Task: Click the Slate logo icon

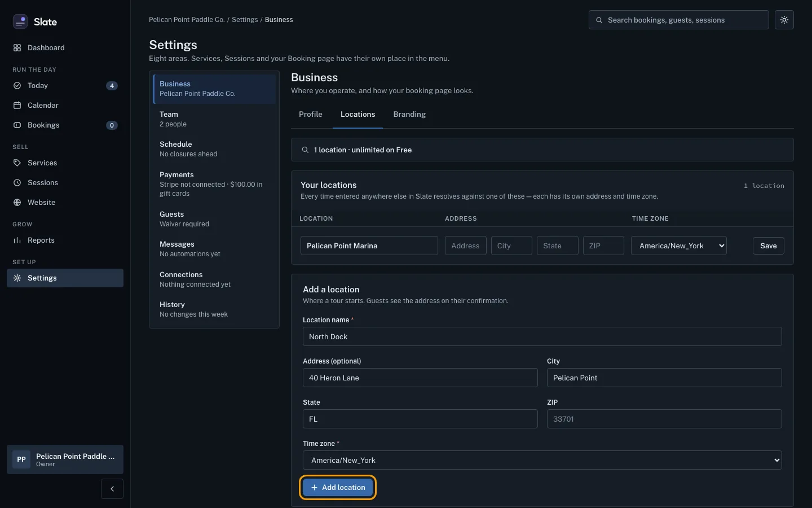Action: [x=20, y=21]
